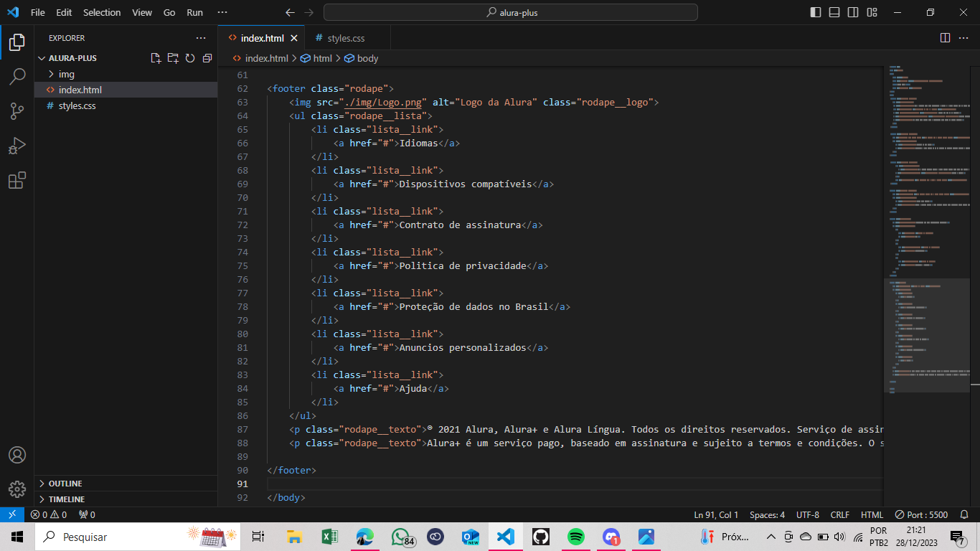Open styles.css from the file tree
Image resolution: width=980 pixels, height=551 pixels.
126,105
